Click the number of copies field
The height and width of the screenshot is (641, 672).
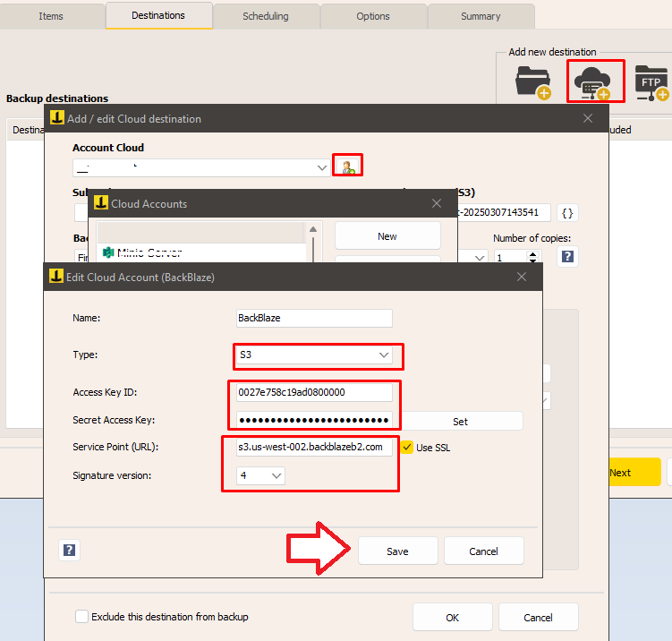pos(511,257)
